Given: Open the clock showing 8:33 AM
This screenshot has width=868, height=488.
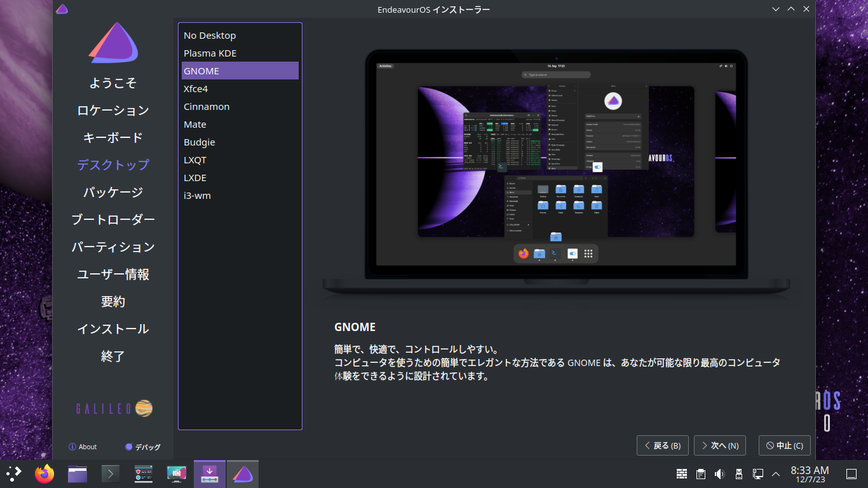Looking at the screenshot, I should coord(810,474).
